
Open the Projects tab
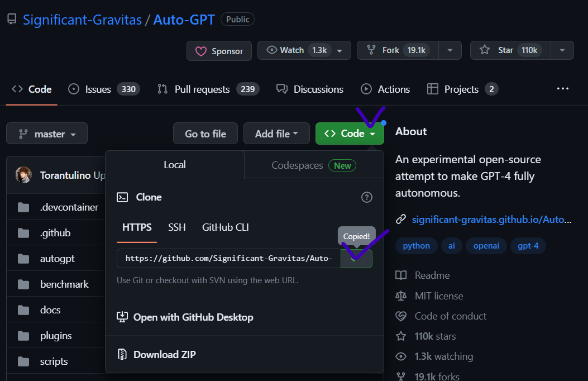(x=463, y=89)
